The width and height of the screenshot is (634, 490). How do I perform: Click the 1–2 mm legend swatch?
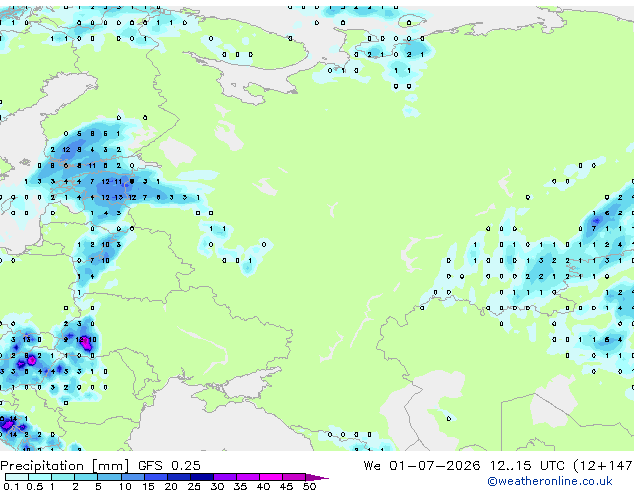click(63, 477)
